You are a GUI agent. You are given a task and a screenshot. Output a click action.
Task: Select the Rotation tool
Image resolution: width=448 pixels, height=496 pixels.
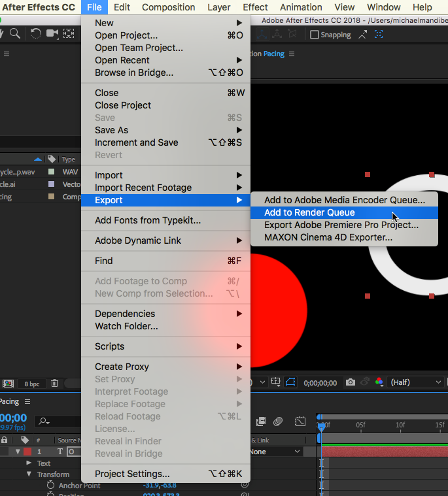[x=37, y=34]
